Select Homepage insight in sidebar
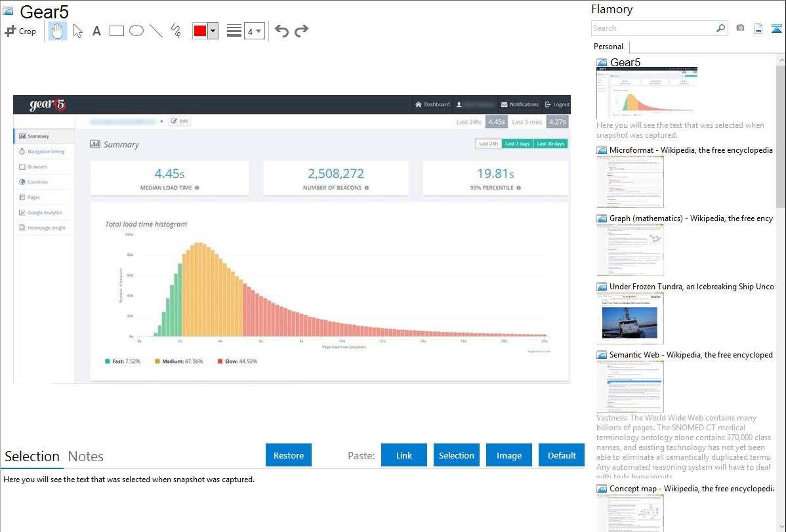786x532 pixels. click(x=43, y=228)
